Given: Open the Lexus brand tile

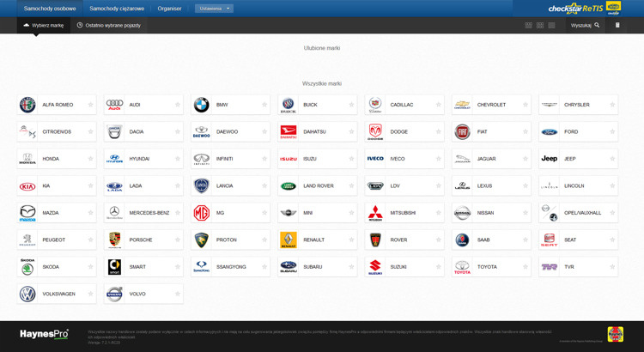Looking at the screenshot, I should [x=491, y=186].
